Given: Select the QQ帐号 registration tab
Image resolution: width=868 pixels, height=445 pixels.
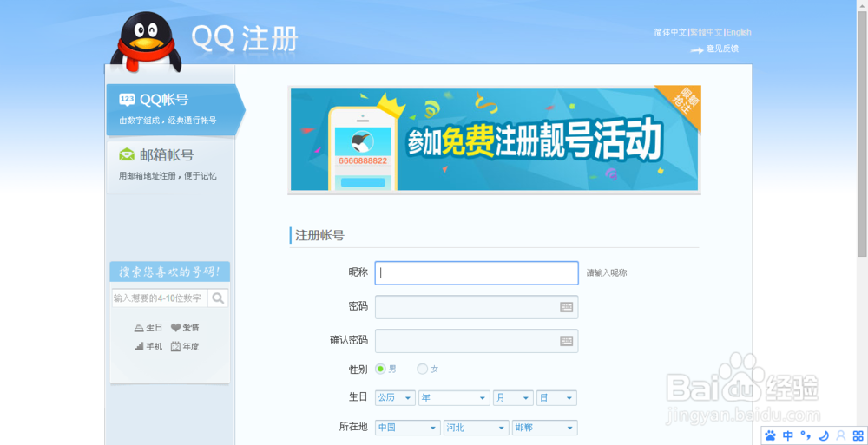Looking at the screenshot, I should [175, 109].
